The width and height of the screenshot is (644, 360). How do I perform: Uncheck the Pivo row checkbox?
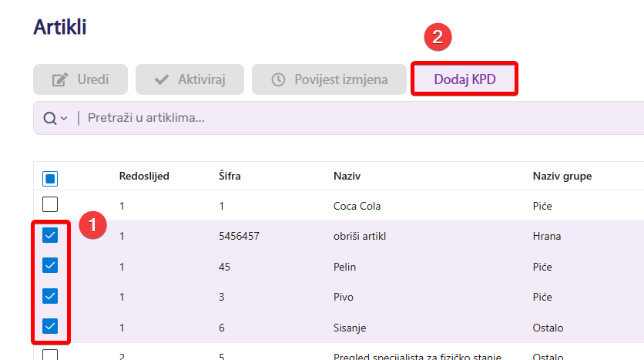pos(50,295)
